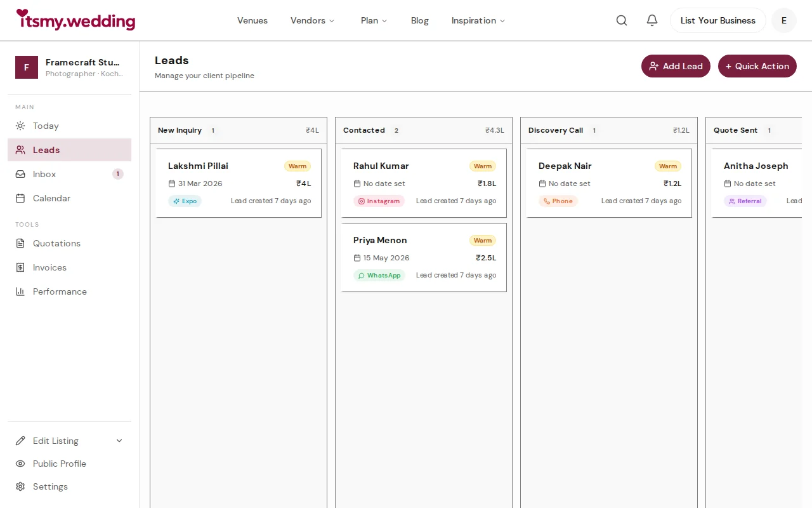Click the List Your Business button
Viewport: 812px width, 508px height.
(x=717, y=20)
